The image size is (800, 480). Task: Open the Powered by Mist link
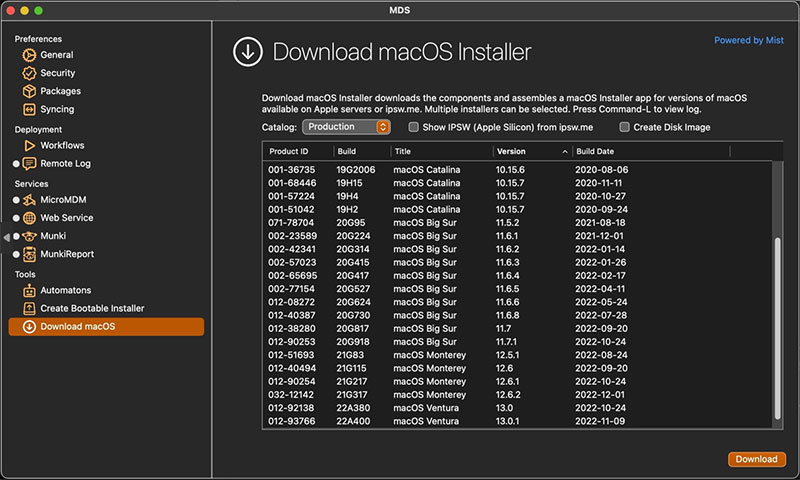pos(748,40)
